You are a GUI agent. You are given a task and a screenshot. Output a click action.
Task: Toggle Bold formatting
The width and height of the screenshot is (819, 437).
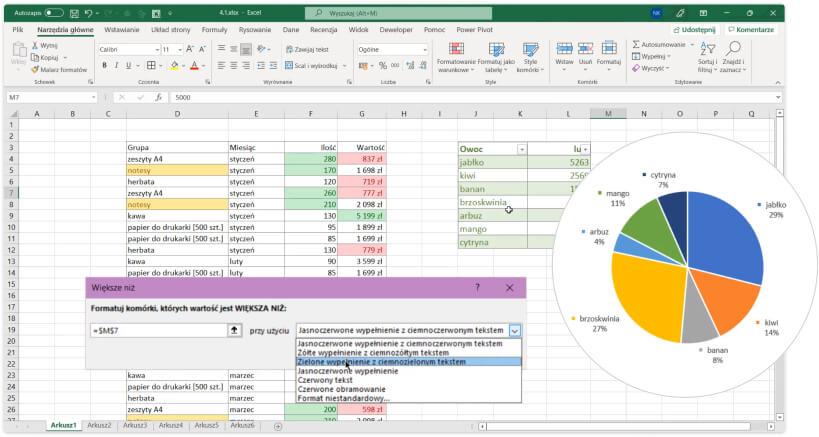click(x=103, y=65)
